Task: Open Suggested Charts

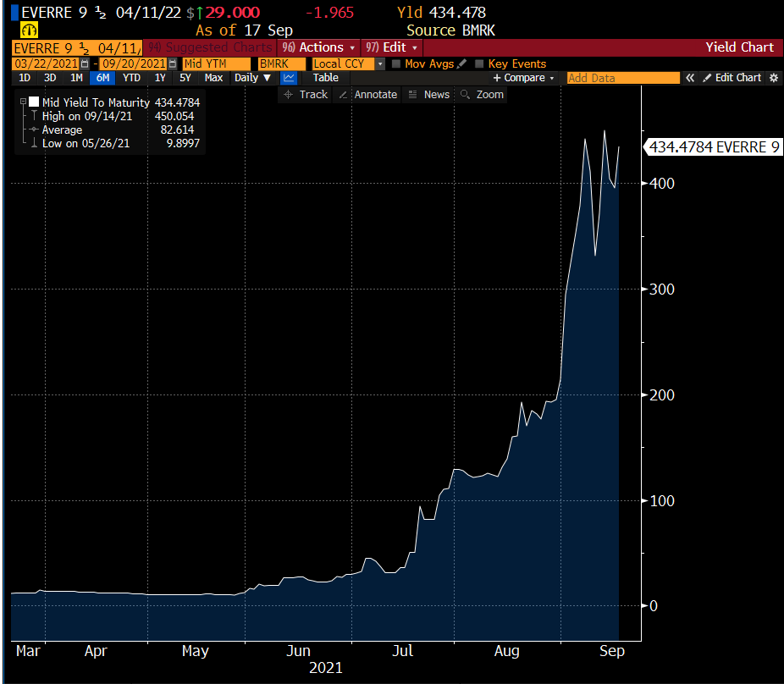Action: [211, 47]
